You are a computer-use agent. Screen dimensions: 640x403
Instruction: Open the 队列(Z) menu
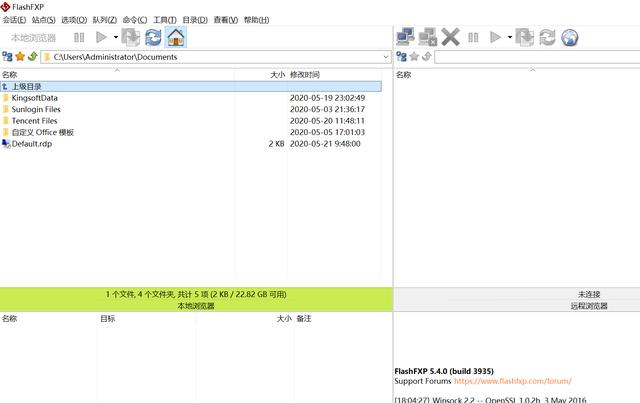(104, 20)
